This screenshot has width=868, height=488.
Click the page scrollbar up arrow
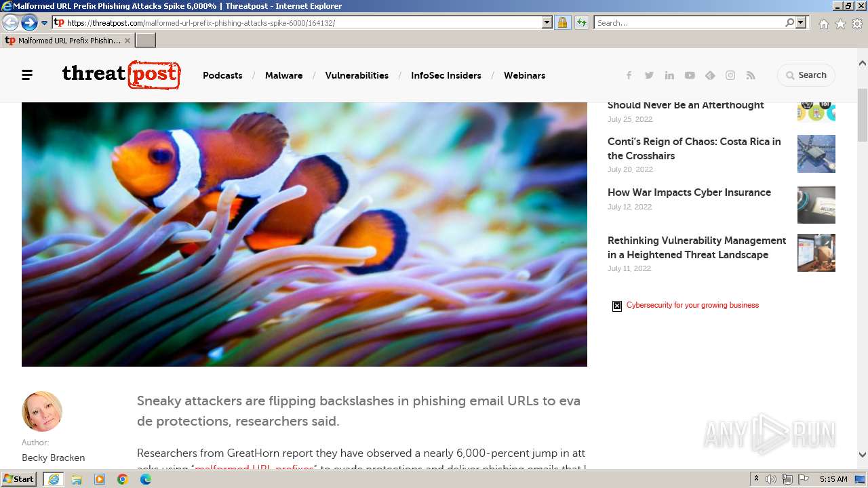click(863, 63)
